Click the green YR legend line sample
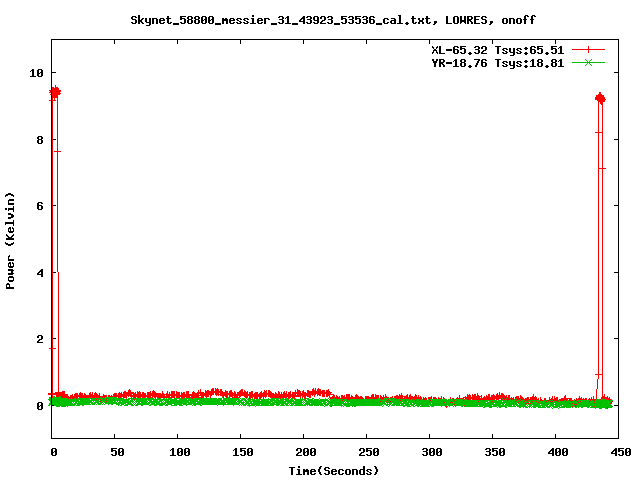The image size is (640, 480). click(588, 63)
